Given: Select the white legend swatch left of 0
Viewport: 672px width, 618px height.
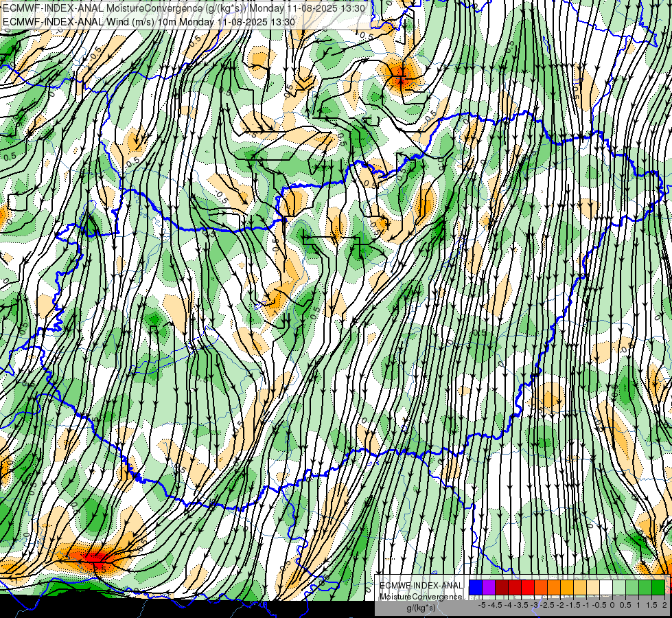Looking at the screenshot, I should [606, 588].
